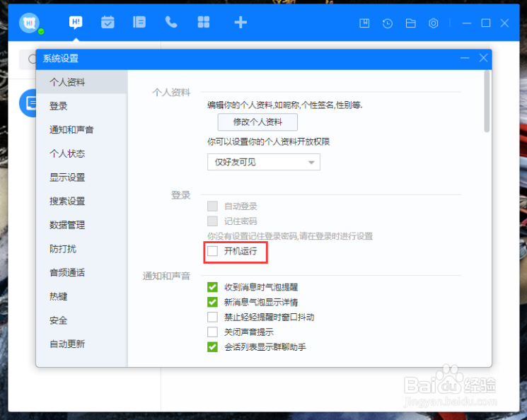Viewport: 527px width, 420px height.
Task: Select 搜索设置 in settings sidebar
Action: tap(81, 202)
